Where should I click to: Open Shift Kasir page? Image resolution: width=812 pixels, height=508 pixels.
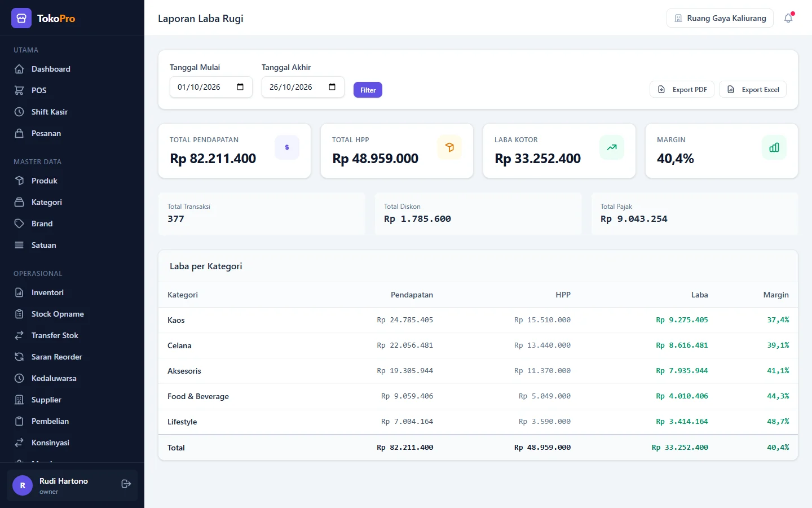72,112
